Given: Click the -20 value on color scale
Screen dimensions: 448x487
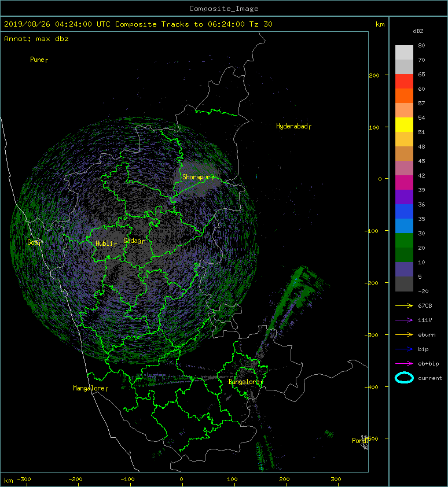Looking at the screenshot, I should [x=423, y=292].
